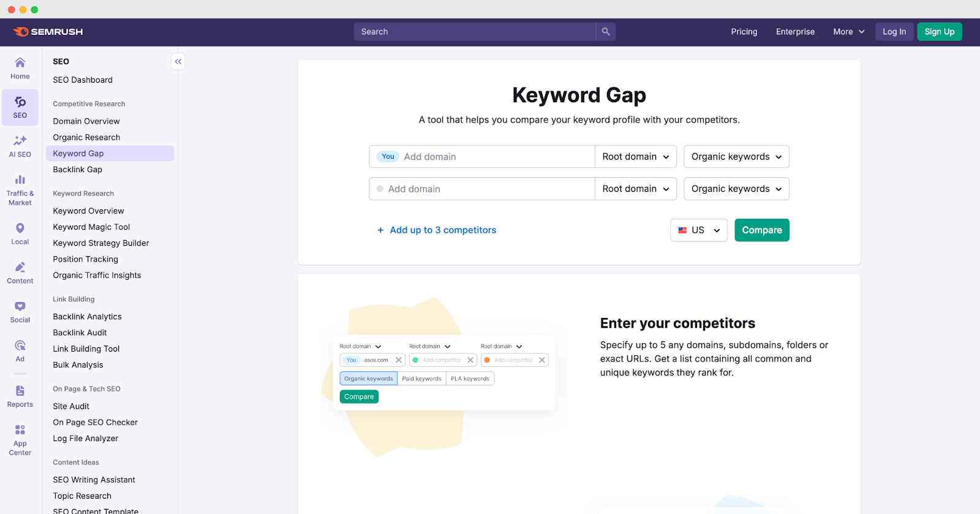The width and height of the screenshot is (980, 514).
Task: Open the Root domain dropdown
Action: click(635, 156)
